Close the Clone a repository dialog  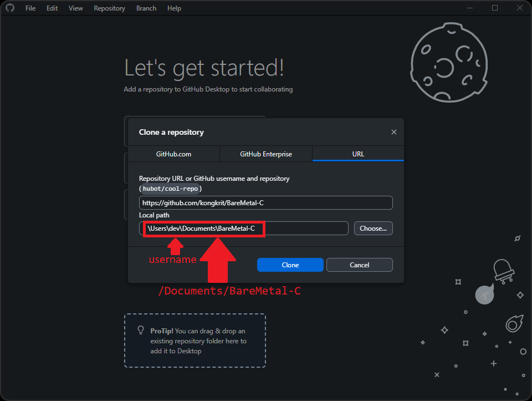pyautogui.click(x=394, y=132)
